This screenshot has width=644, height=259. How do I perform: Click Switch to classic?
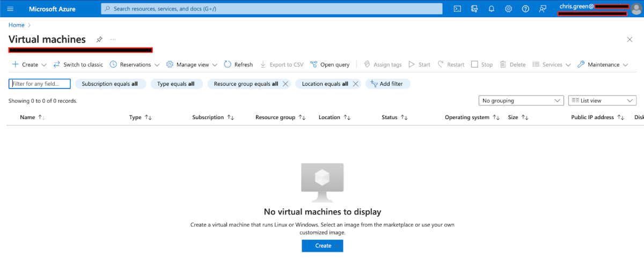tap(78, 64)
